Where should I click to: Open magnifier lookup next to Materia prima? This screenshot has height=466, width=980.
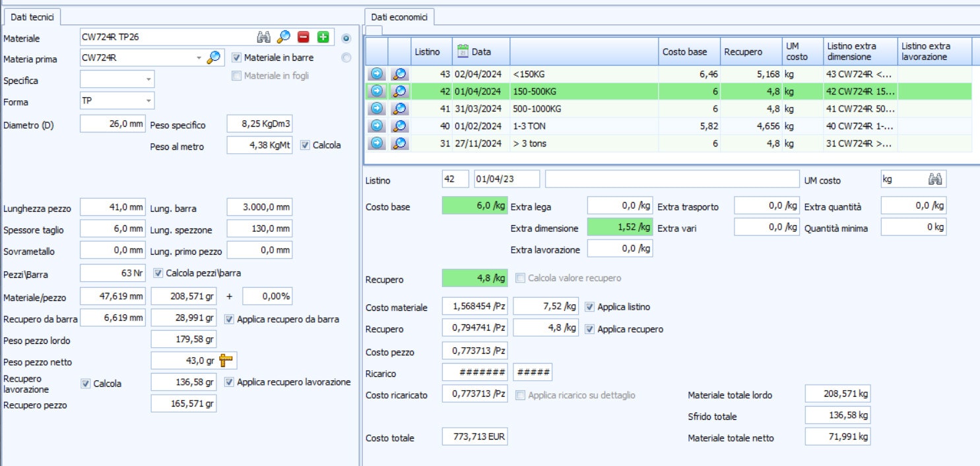(214, 57)
